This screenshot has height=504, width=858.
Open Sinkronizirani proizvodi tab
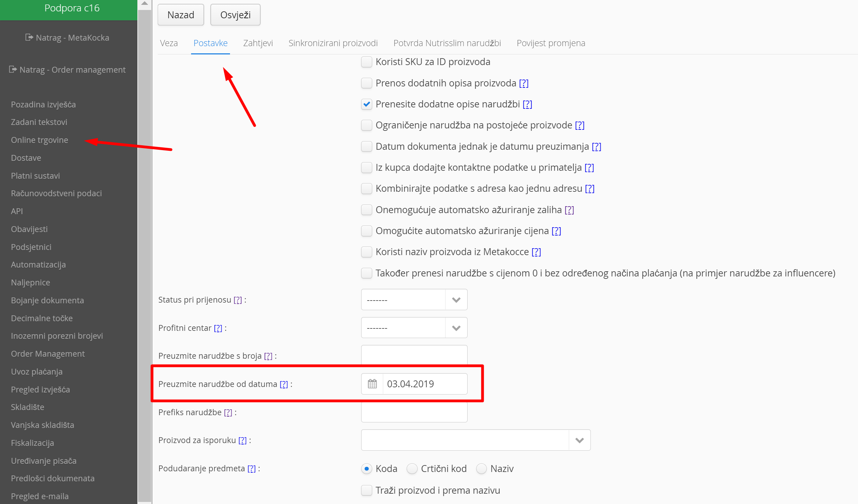tap(333, 43)
